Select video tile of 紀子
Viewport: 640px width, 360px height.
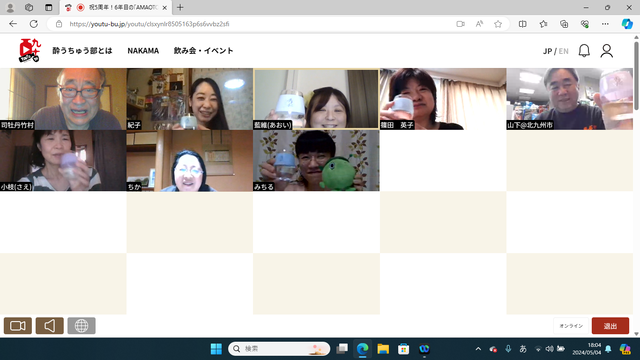(190, 99)
